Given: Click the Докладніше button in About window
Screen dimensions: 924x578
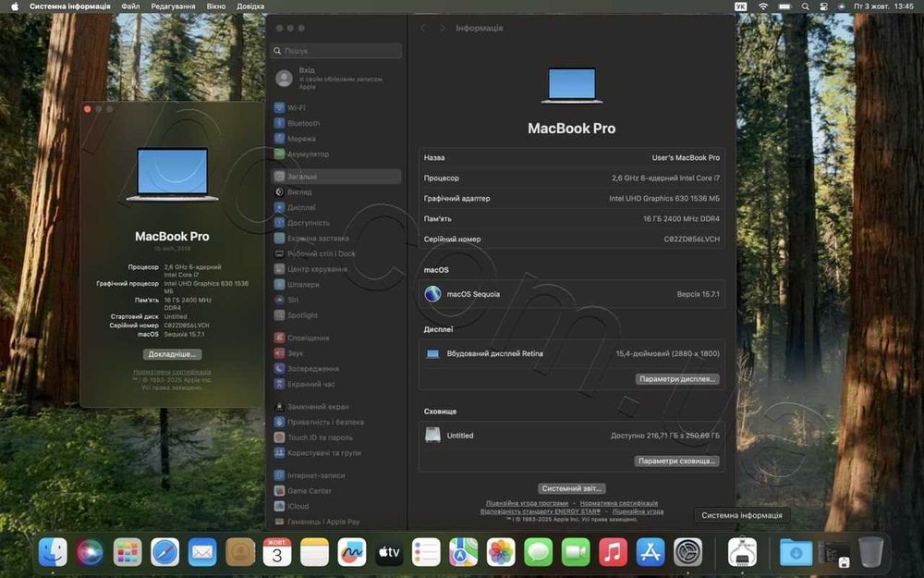Looking at the screenshot, I should pos(172,354).
